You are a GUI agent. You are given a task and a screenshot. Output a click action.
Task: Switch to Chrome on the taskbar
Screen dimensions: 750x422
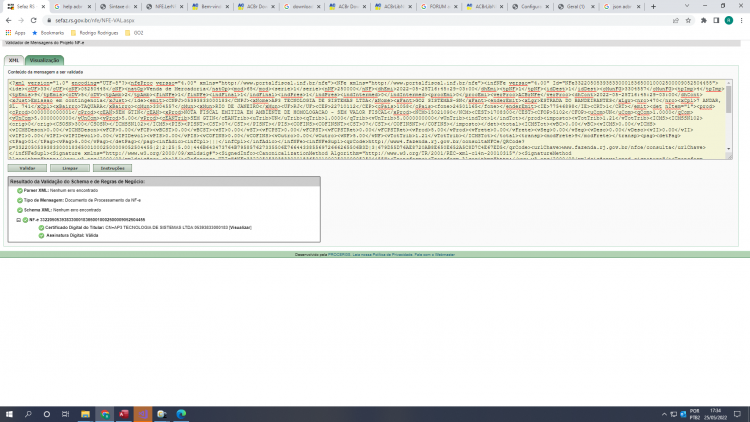(x=105, y=414)
